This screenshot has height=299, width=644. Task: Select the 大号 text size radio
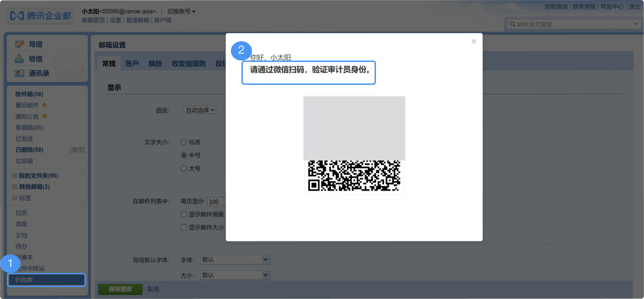tap(184, 168)
